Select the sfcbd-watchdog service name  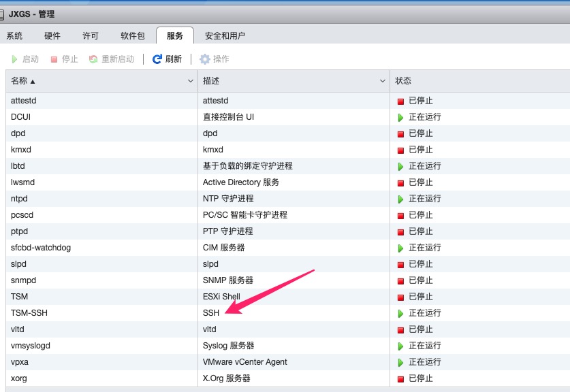coord(41,248)
